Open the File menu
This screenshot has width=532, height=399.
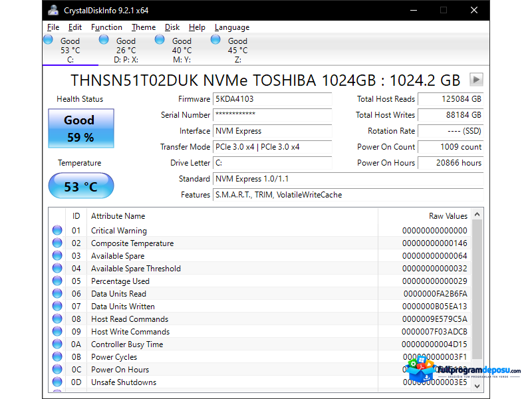point(53,27)
